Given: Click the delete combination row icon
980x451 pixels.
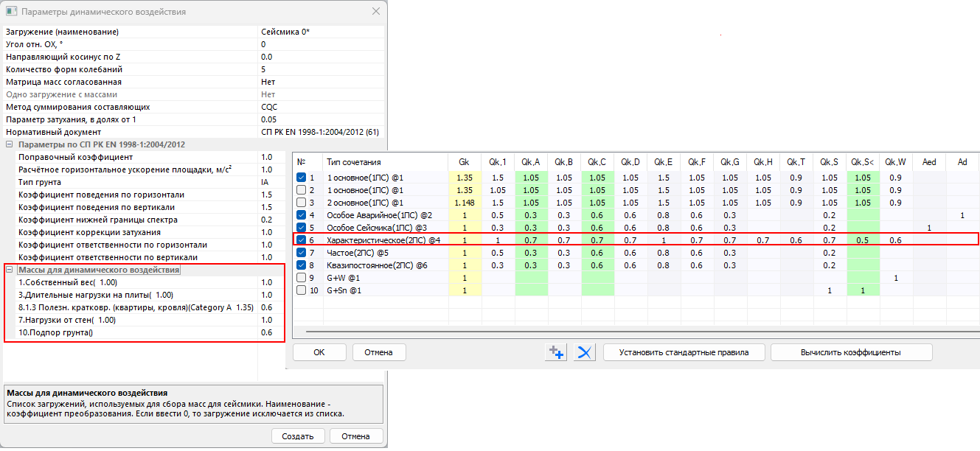Looking at the screenshot, I should click(585, 352).
